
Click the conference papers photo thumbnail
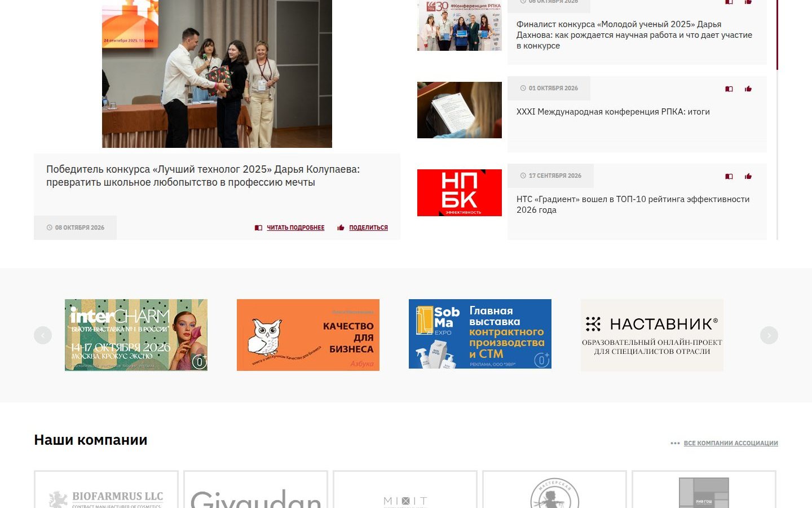(460, 110)
